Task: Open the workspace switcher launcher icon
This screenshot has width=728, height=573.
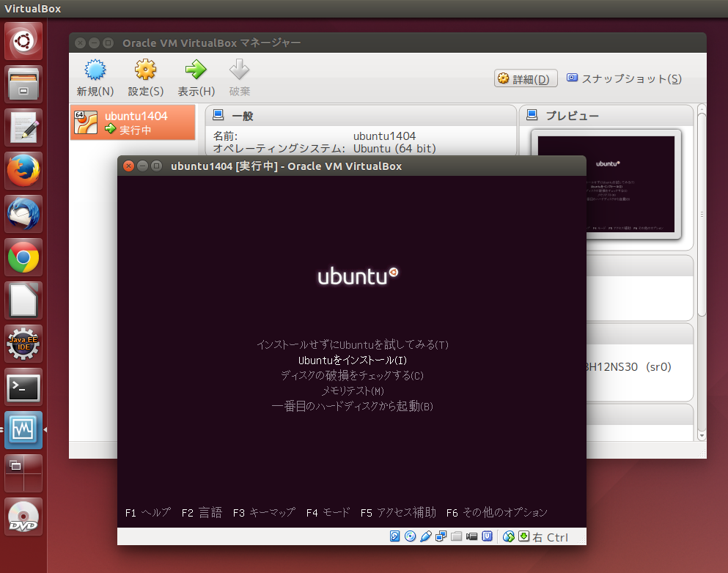Action: tap(23, 473)
